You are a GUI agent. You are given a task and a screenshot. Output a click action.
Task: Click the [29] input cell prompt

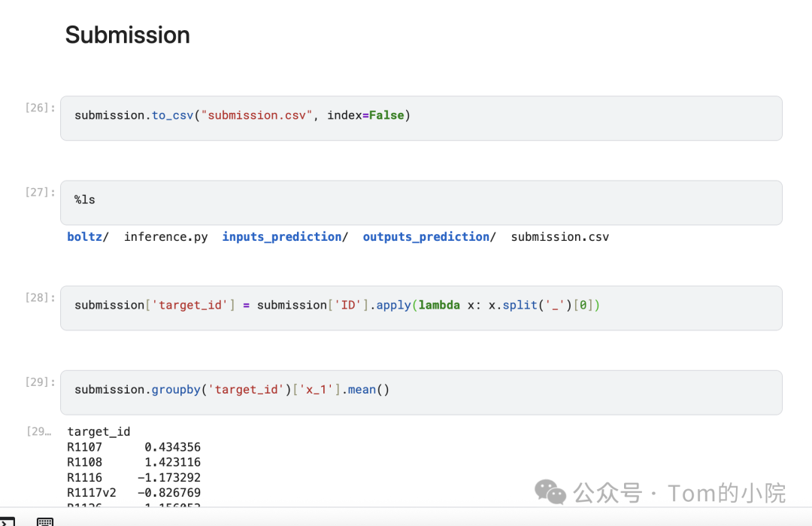coord(40,382)
